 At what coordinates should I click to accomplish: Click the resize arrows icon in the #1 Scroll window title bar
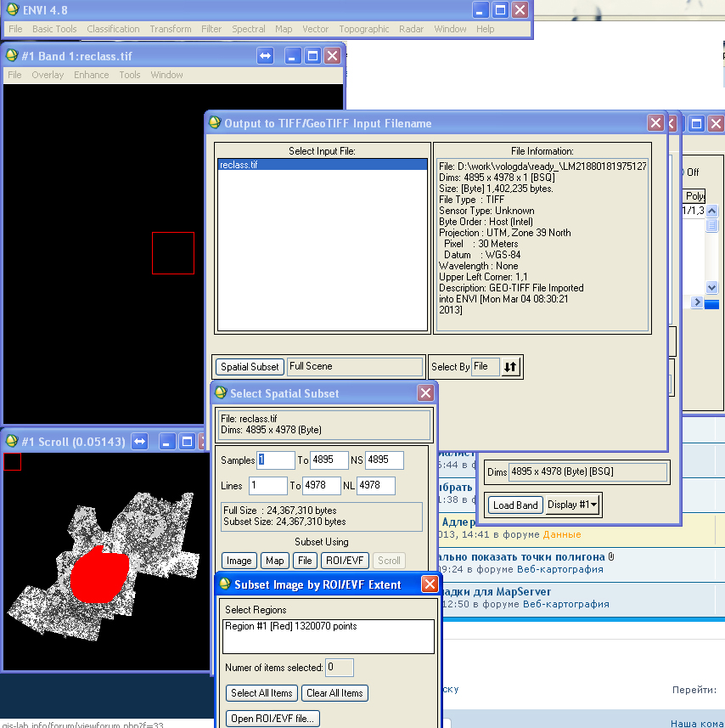click(139, 441)
